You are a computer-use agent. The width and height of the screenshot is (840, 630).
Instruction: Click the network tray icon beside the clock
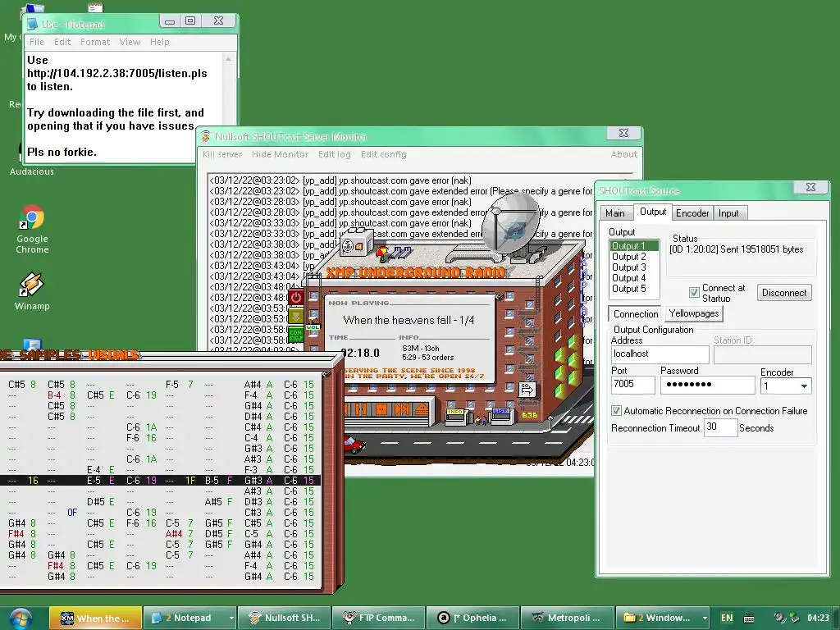coord(794,619)
